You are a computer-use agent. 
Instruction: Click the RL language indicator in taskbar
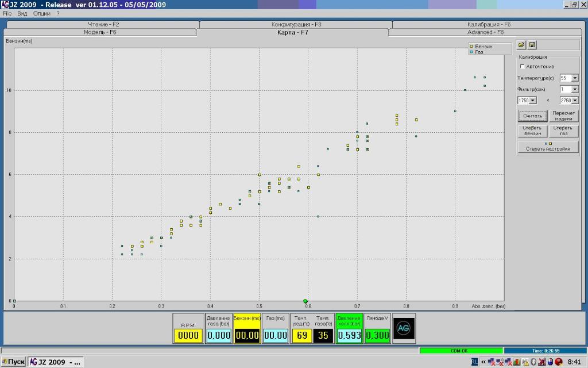tap(474, 362)
